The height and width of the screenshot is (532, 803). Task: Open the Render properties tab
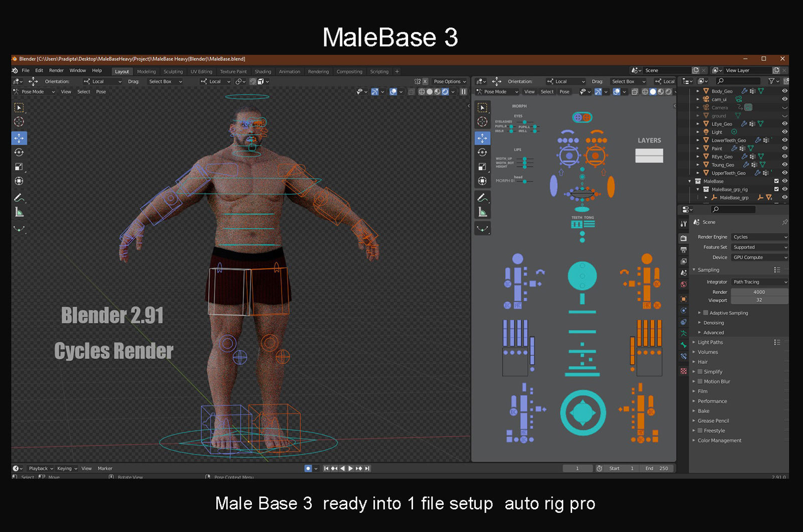(x=684, y=238)
